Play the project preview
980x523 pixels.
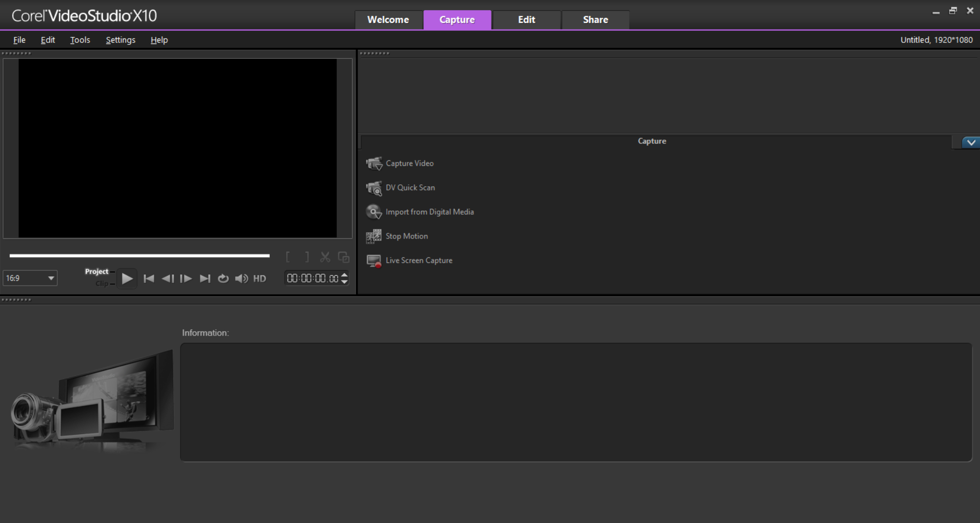(127, 278)
